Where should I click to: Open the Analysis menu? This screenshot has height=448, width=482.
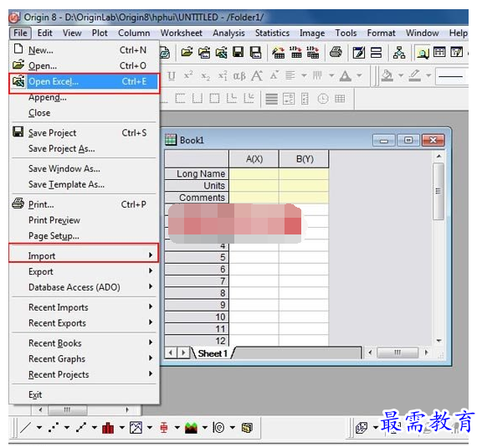coord(228,33)
